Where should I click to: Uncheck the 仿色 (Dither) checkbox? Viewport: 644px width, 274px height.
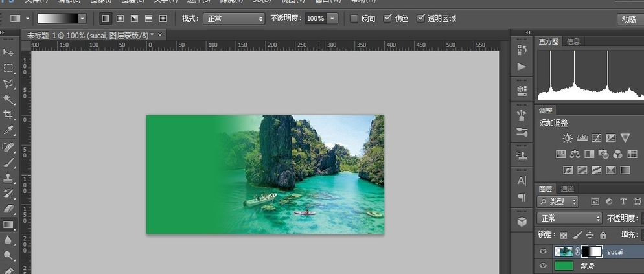click(x=388, y=18)
